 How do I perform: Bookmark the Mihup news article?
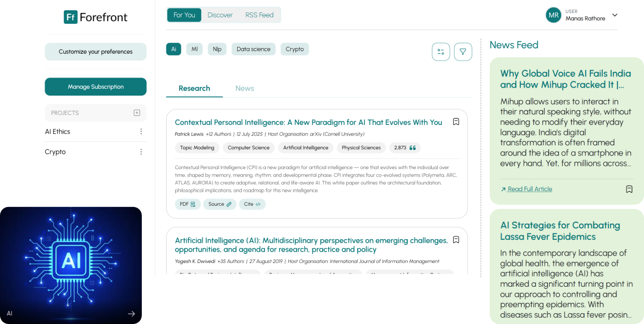pos(629,189)
